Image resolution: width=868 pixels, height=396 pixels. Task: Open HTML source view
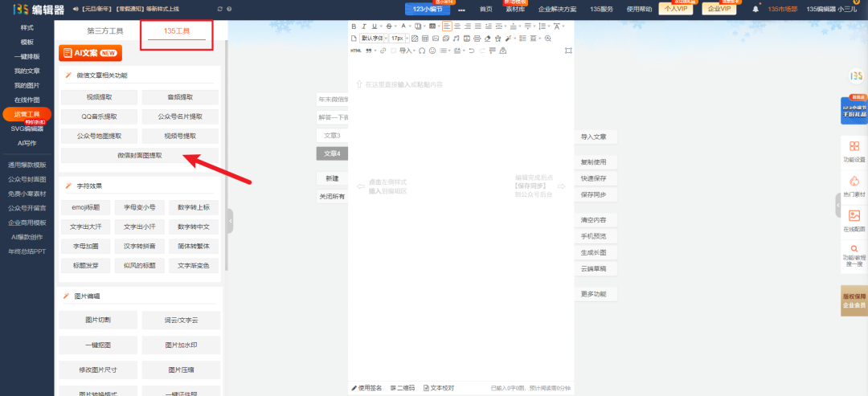point(356,51)
